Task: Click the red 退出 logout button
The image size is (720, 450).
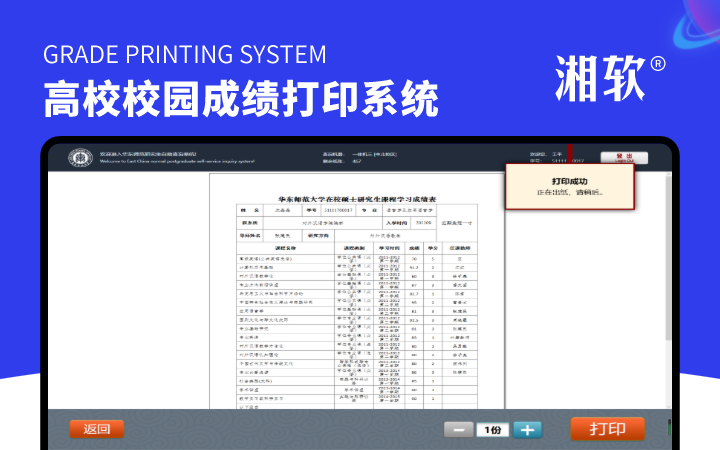Action: click(624, 157)
